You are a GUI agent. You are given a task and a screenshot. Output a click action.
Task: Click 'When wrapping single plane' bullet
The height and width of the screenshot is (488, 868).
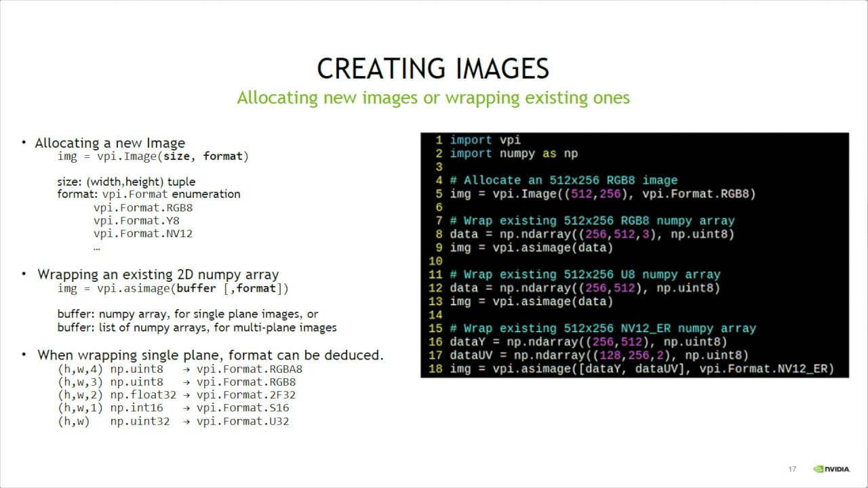[x=210, y=355]
